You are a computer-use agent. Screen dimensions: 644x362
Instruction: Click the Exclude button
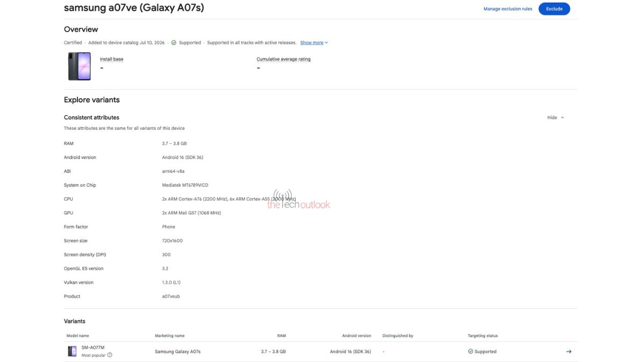pyautogui.click(x=554, y=9)
